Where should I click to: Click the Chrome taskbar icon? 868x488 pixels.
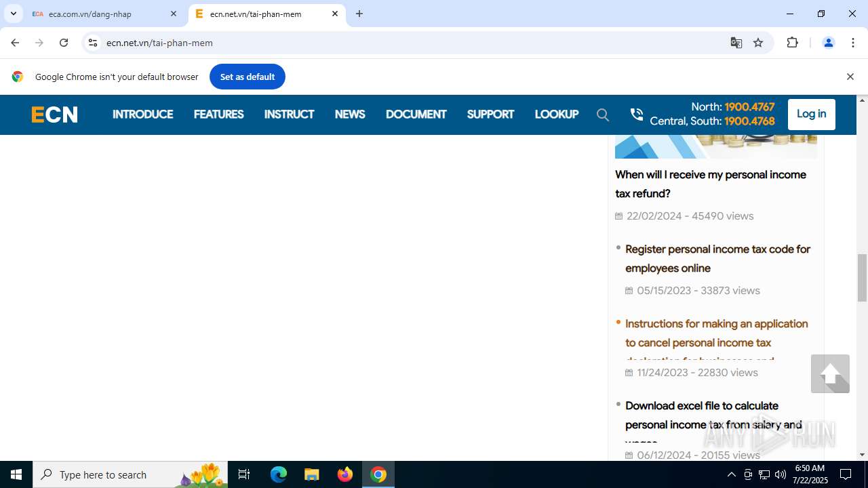pos(378,474)
